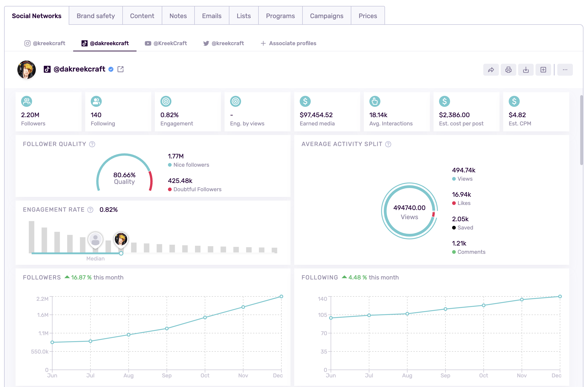
Task: Click Average Activity Split help icon
Action: click(388, 144)
